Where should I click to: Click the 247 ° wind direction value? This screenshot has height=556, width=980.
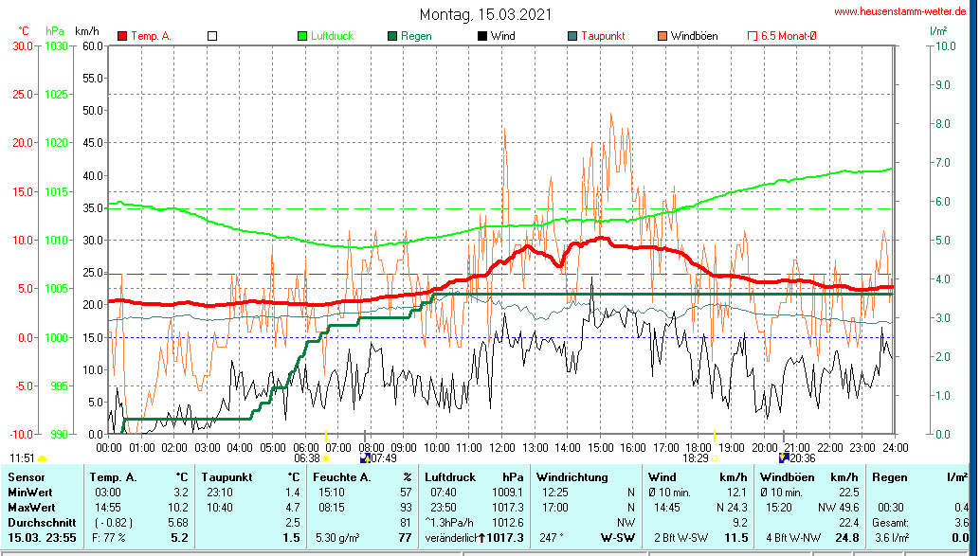click(x=552, y=538)
